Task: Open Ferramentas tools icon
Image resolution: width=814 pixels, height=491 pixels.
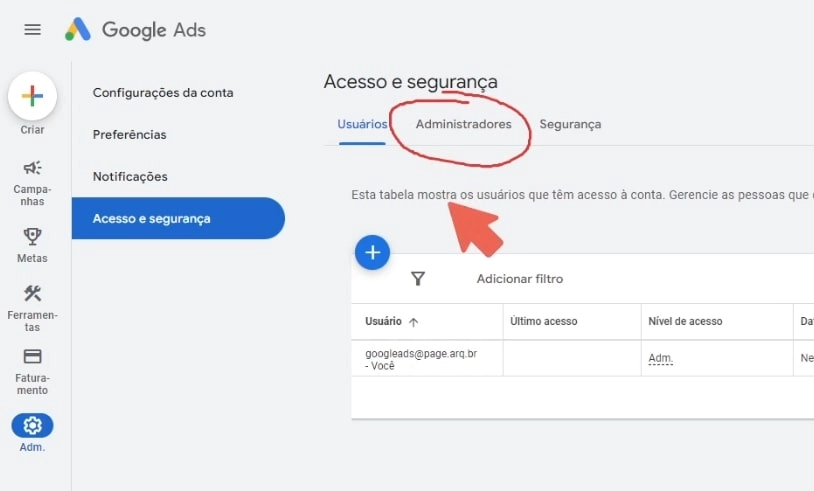Action: click(32, 293)
